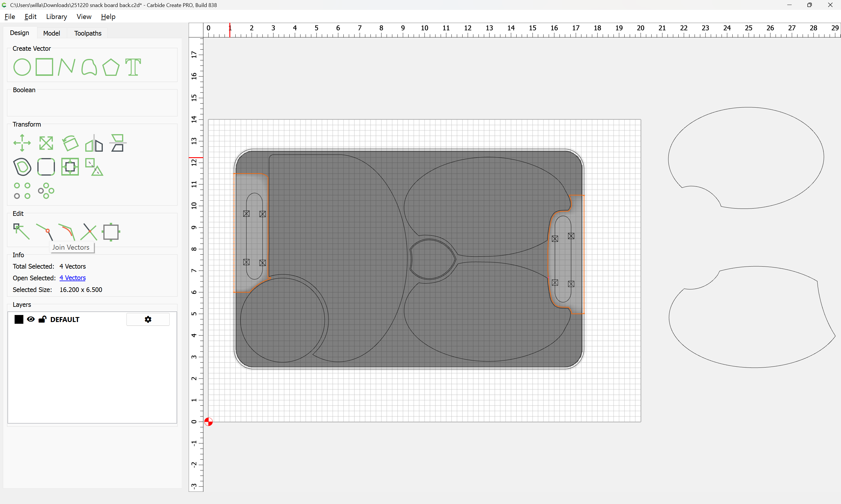Choose the Polygon creation tool
The height and width of the screenshot is (504, 841).
click(x=111, y=67)
